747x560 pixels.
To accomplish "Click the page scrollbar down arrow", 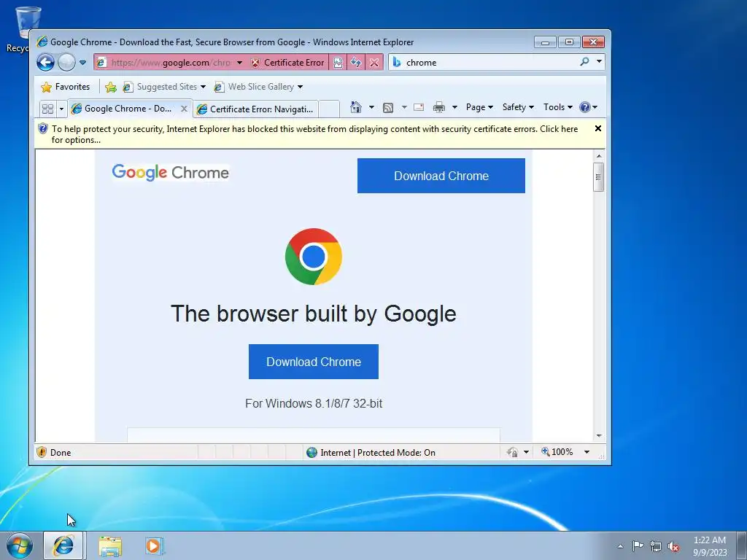I will tap(599, 436).
